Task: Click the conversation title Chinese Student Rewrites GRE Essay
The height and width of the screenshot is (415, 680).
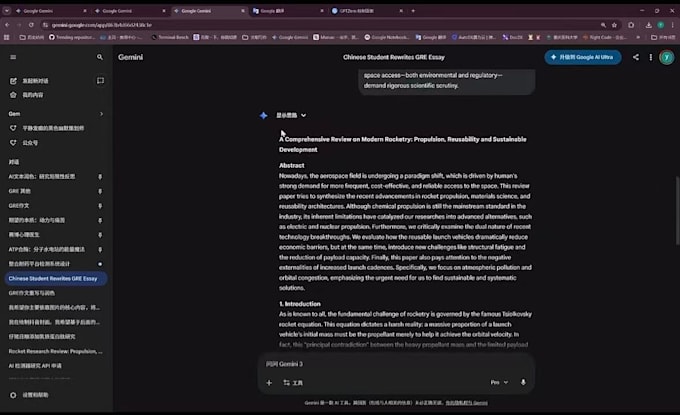Action: click(394, 57)
